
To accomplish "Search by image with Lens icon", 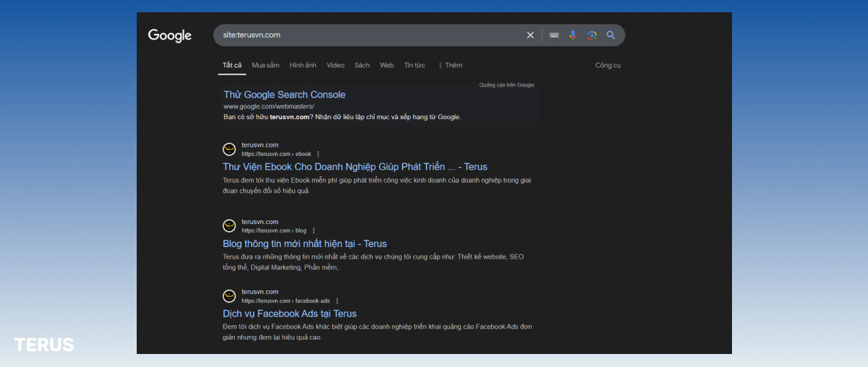I will coord(592,35).
